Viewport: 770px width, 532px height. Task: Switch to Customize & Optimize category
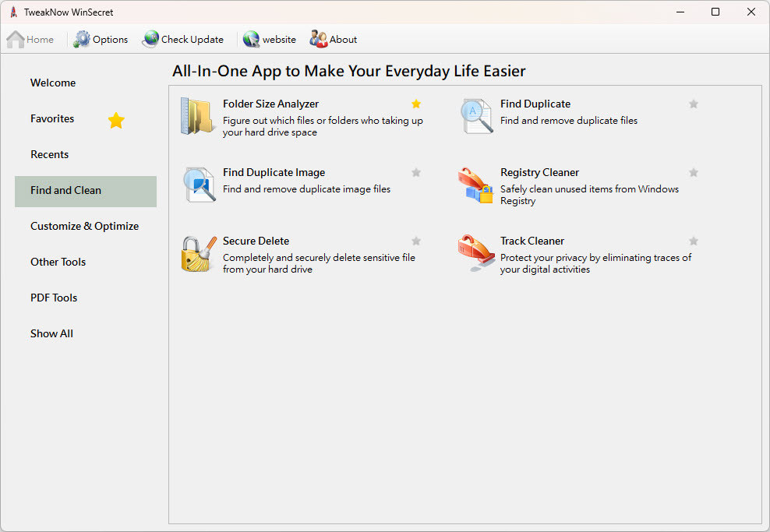click(x=85, y=226)
